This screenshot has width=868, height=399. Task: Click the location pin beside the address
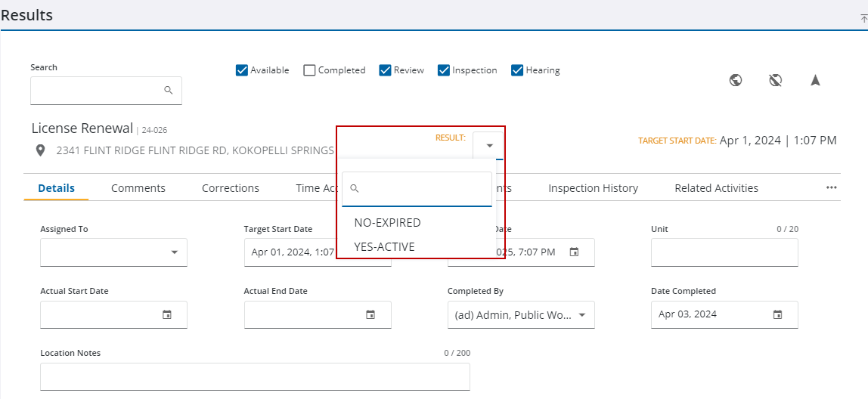pyautogui.click(x=41, y=150)
